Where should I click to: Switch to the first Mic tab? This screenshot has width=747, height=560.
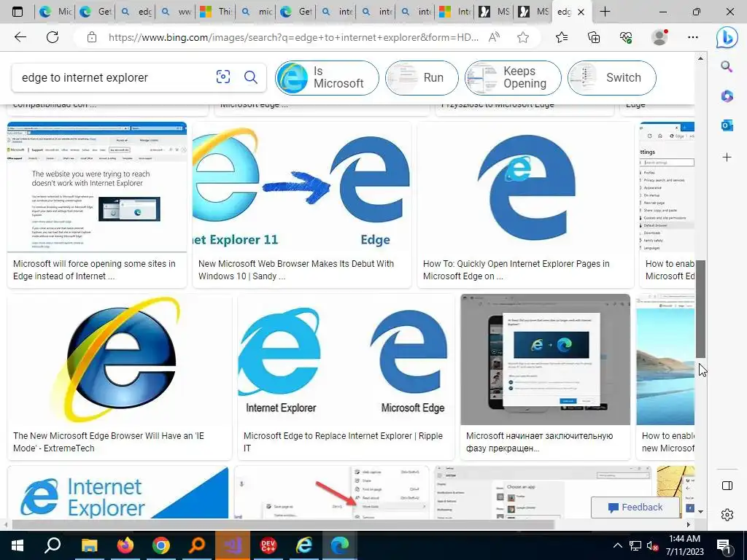[x=55, y=12]
